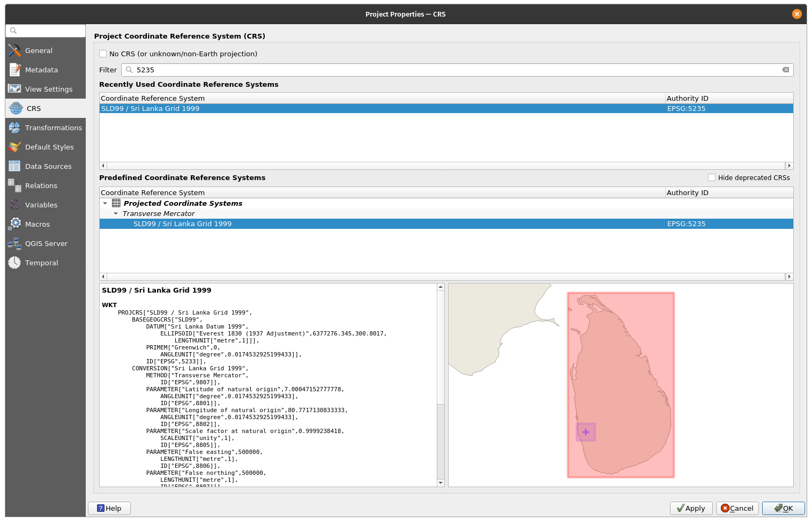Viewport: 812px width, 522px height.
Task: Click the Macros gear icon
Action: [x=14, y=224]
